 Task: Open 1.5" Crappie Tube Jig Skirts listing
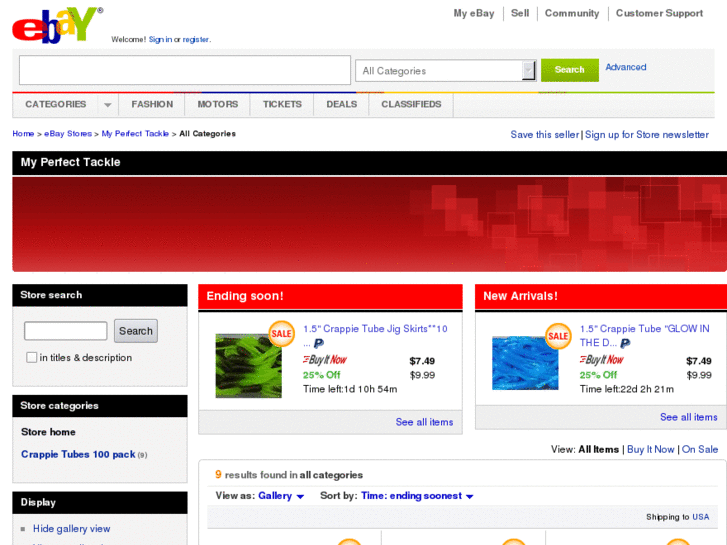375,329
